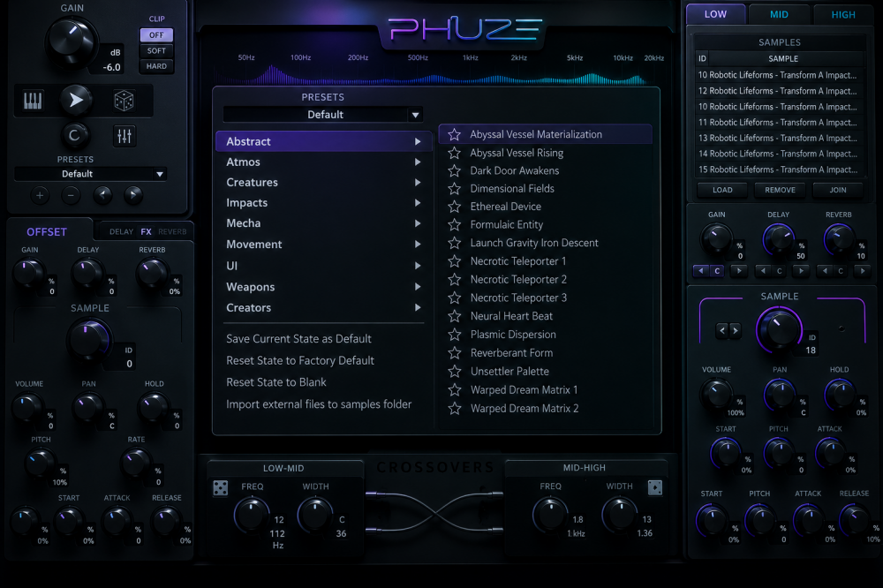The height and width of the screenshot is (588, 883).
Task: Favorite Abyssal Vessel Materialization with its star
Action: click(455, 134)
